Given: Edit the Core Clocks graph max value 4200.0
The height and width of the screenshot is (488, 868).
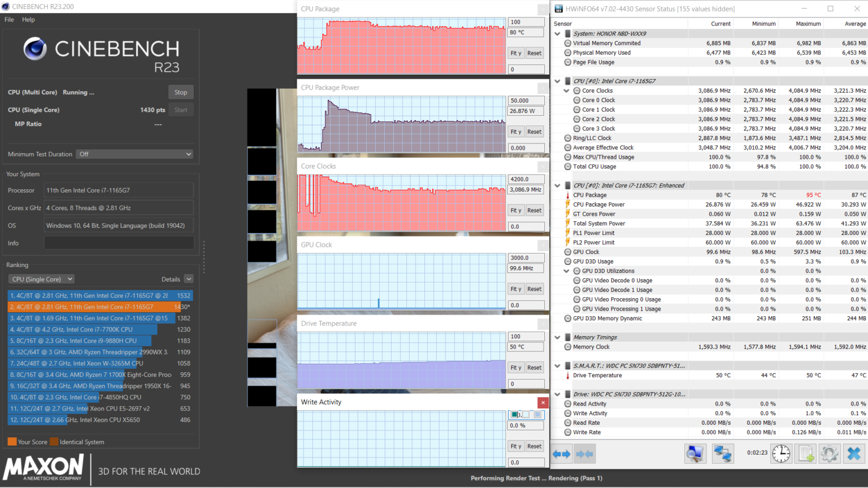Looking at the screenshot, I should point(526,179).
